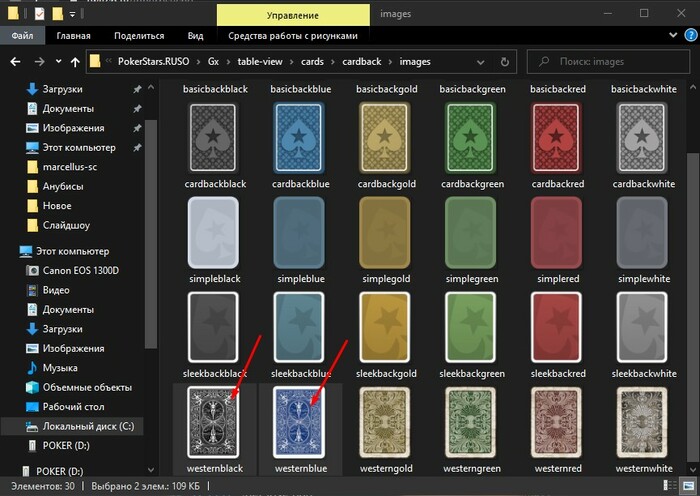Switch to large thumbnails view icon

[688, 486]
